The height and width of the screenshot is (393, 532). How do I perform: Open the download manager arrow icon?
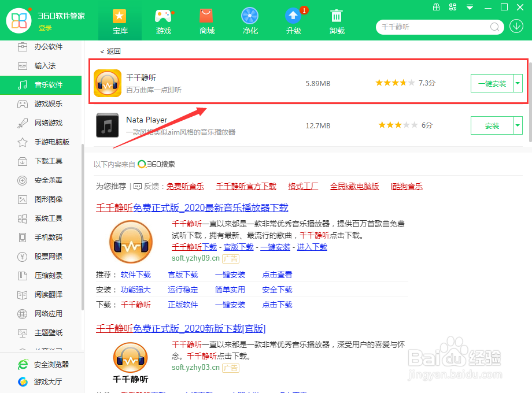pyautogui.click(x=516, y=26)
